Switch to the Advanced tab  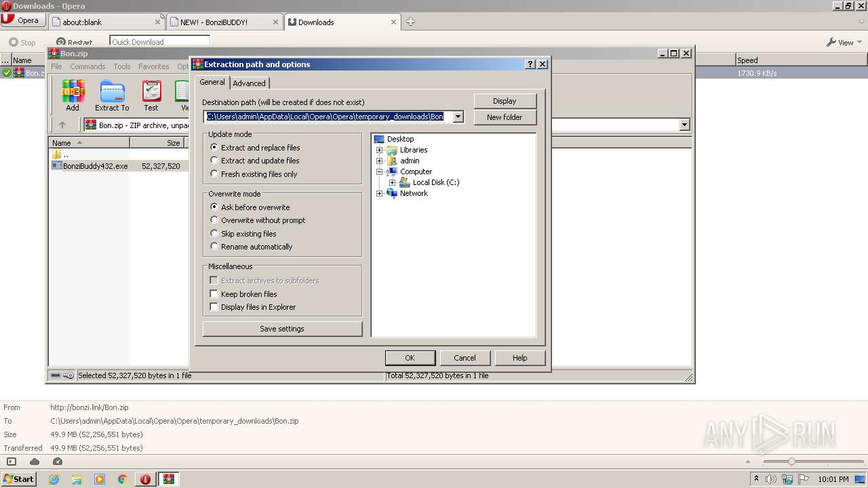pyautogui.click(x=250, y=83)
